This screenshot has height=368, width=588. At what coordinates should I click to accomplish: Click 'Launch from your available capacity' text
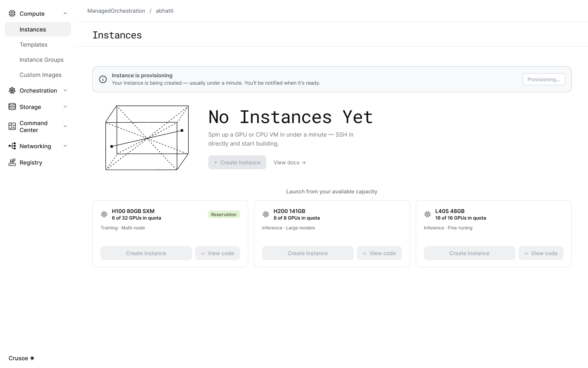coord(332,191)
